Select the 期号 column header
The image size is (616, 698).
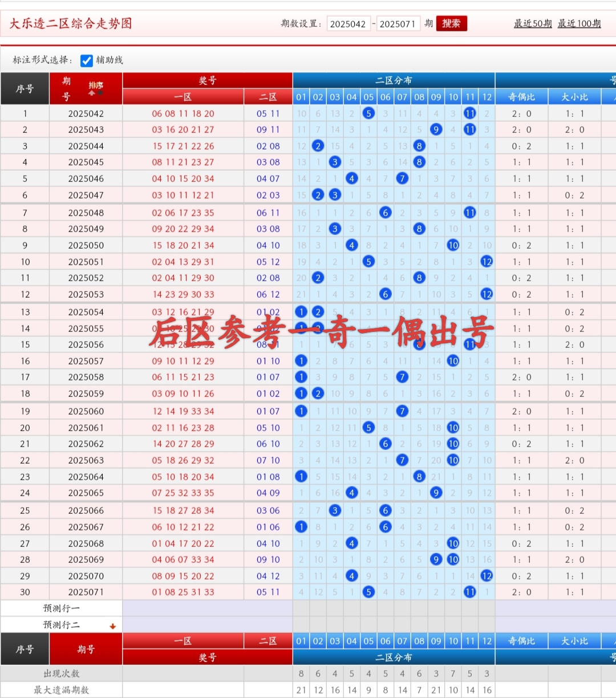pos(67,88)
